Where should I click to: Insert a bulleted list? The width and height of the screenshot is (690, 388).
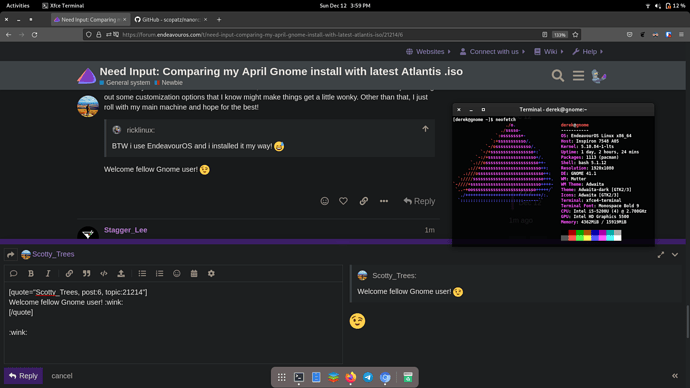(x=142, y=273)
